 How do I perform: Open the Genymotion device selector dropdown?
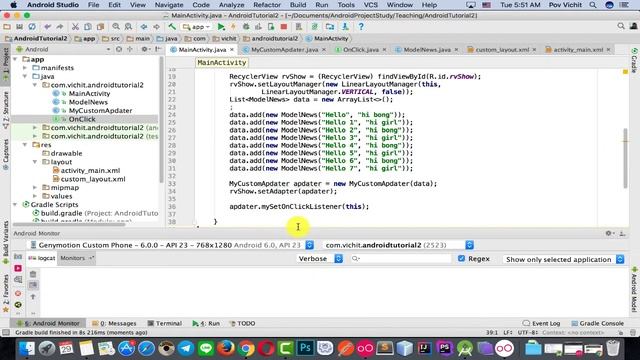tap(310, 245)
